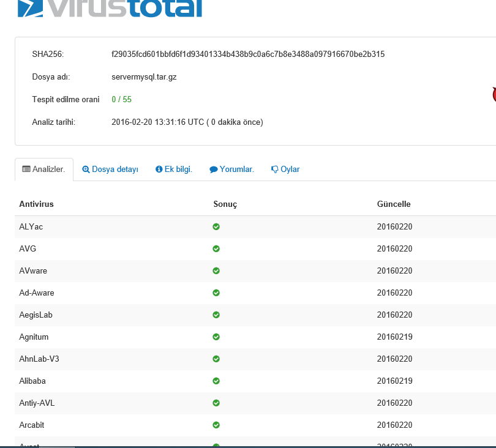
Task: Open the Oylar tab
Action: [285, 170]
